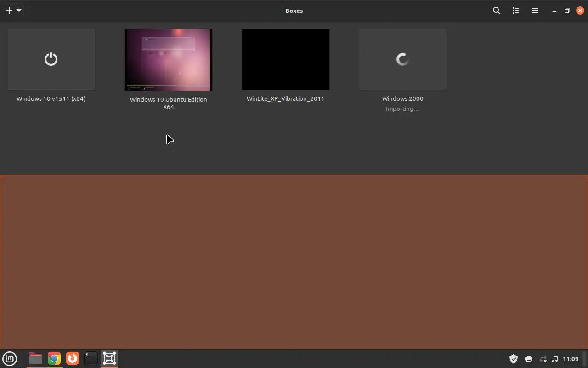Open search in Boxes header
The width and height of the screenshot is (588, 368).
tap(496, 11)
